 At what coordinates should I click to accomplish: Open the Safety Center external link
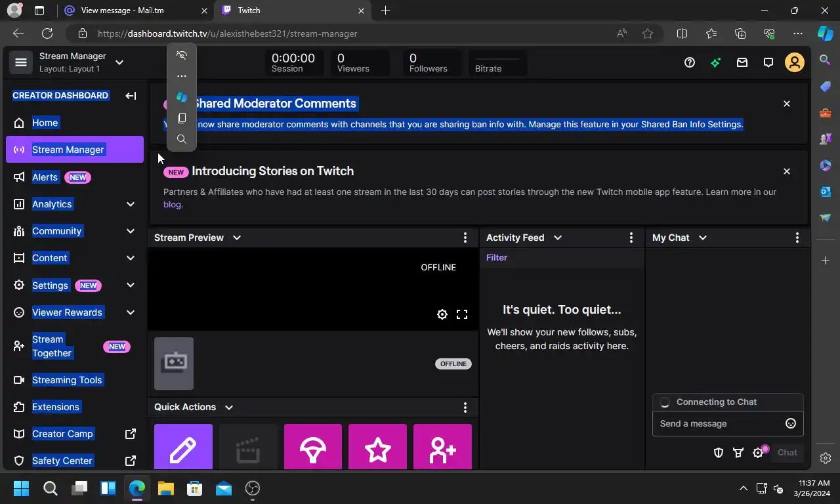pos(75,461)
